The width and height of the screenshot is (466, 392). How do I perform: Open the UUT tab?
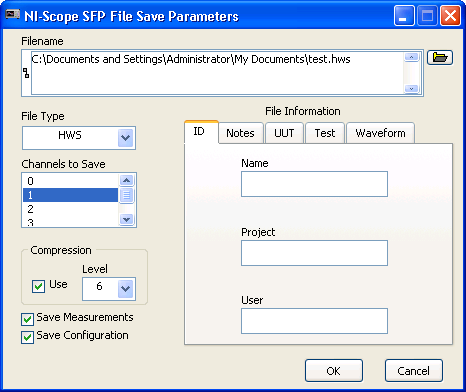tap(284, 133)
